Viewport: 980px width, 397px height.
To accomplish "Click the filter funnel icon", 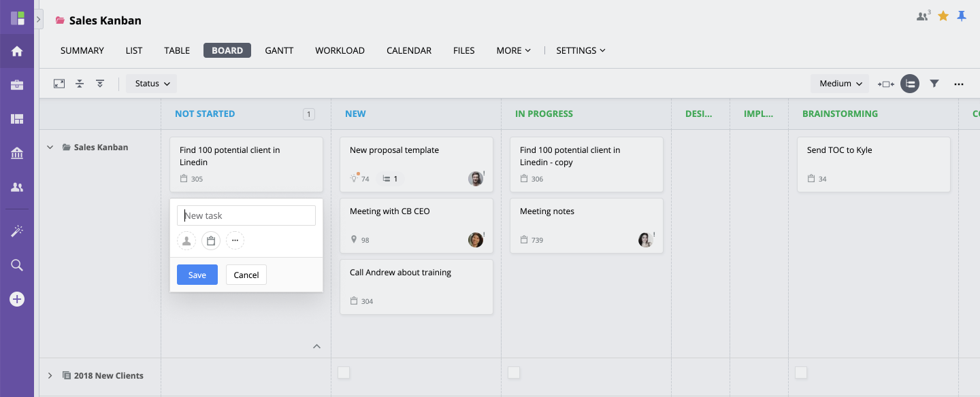I will 934,84.
